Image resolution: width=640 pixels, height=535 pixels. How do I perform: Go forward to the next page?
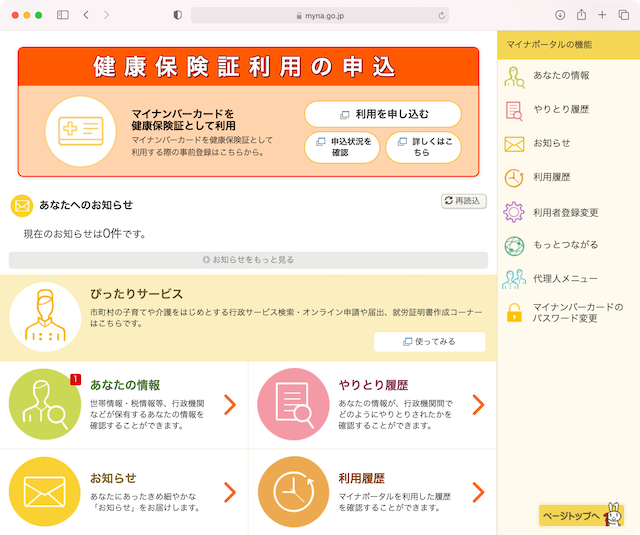coord(106,15)
